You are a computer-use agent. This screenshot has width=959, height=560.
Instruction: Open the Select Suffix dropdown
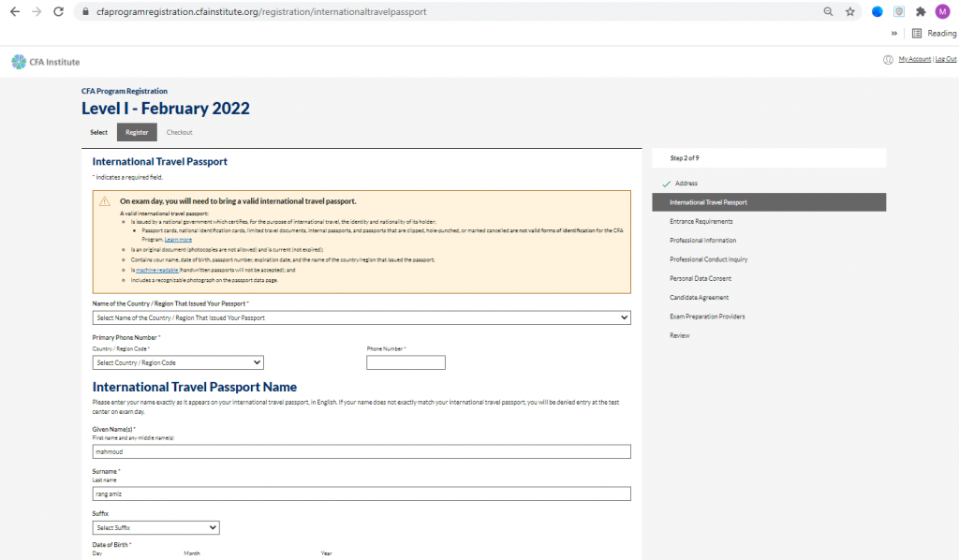(156, 527)
